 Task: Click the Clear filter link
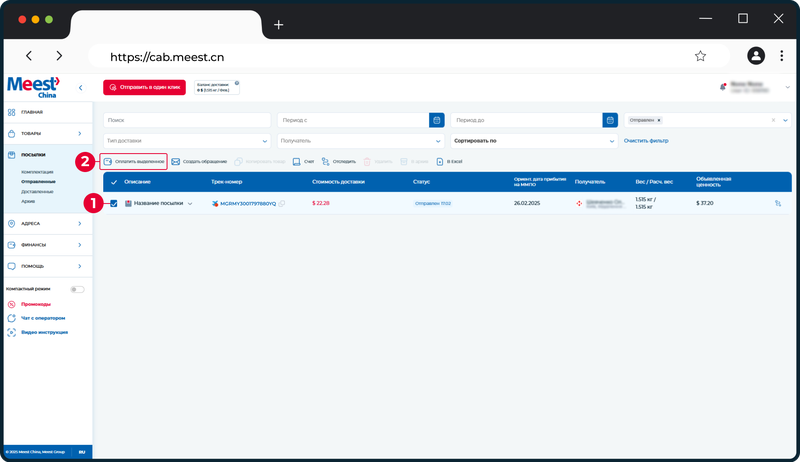(646, 141)
